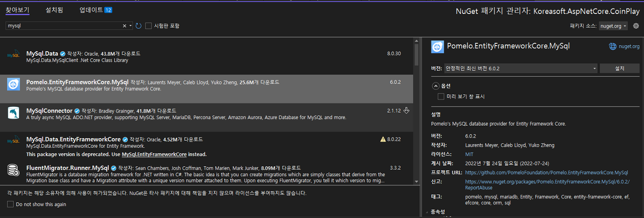644x218 pixels.
Task: Open the 업데이트 tab with 12 badge
Action: pos(96,10)
